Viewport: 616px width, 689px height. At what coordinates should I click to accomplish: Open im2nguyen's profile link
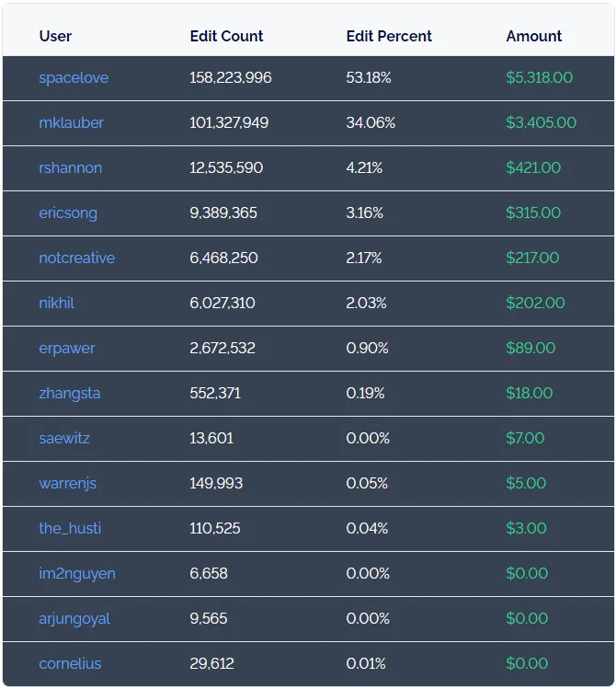[76, 574]
